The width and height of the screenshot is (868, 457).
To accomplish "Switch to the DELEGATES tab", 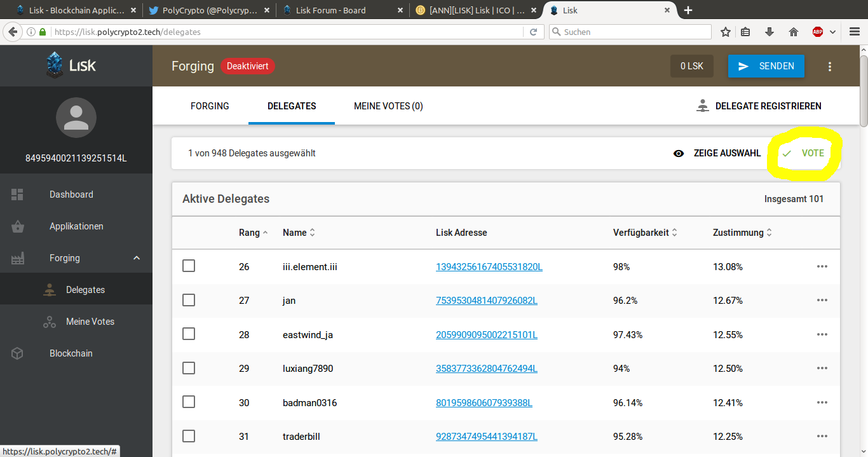I will click(x=292, y=106).
